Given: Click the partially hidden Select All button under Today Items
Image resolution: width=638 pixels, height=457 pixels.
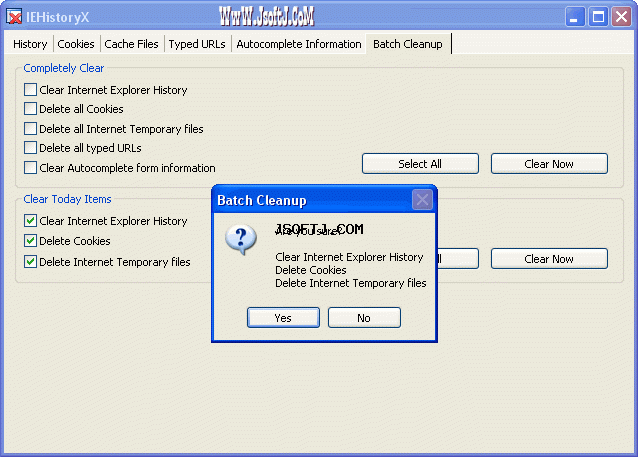Looking at the screenshot, I should click(457, 259).
